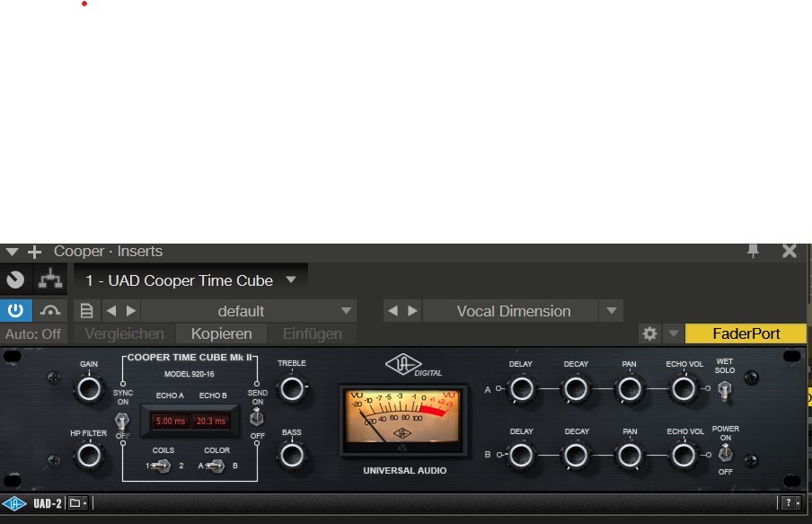The height and width of the screenshot is (524, 812).
Task: Toggle the SEND on/off switch
Action: tap(257, 418)
